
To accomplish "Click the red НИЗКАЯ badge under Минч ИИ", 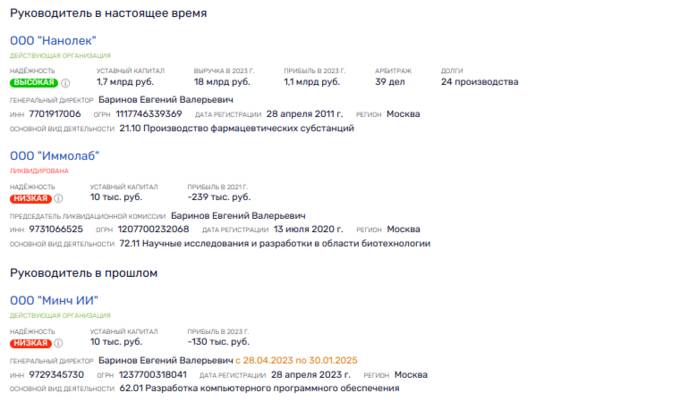I will tap(31, 343).
